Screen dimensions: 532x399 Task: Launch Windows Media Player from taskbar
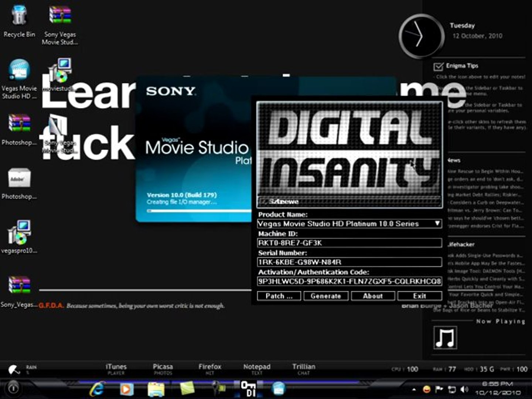[x=126, y=389]
